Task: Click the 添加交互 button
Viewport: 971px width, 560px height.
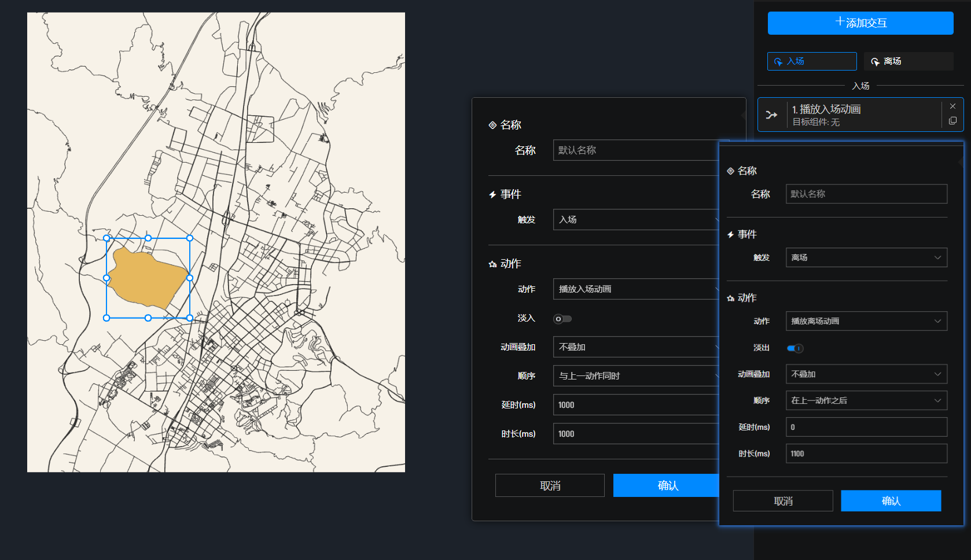Action: point(860,23)
